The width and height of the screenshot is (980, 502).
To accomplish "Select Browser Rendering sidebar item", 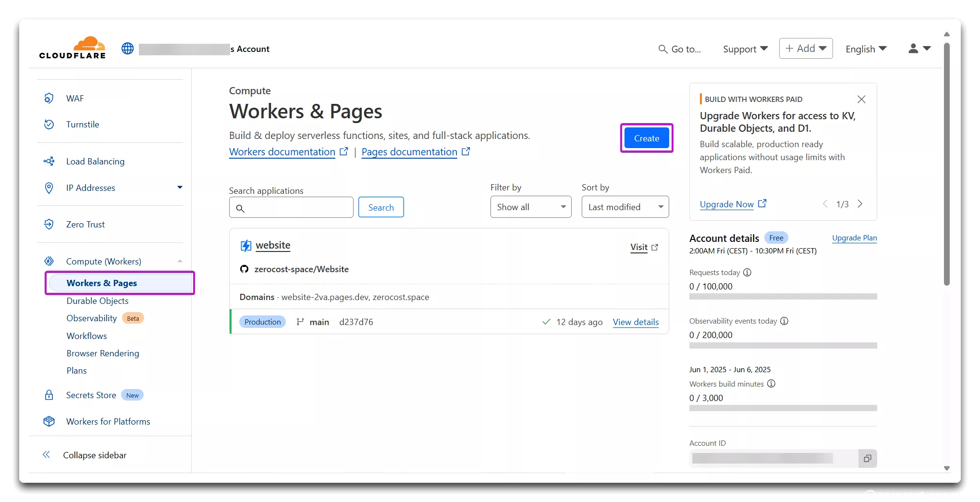I will pyautogui.click(x=103, y=353).
